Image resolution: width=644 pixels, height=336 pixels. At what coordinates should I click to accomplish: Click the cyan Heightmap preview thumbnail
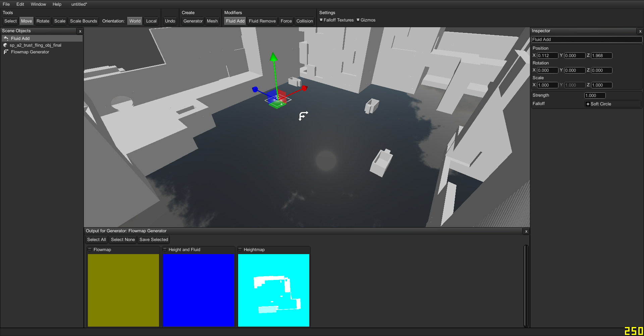[x=274, y=290]
